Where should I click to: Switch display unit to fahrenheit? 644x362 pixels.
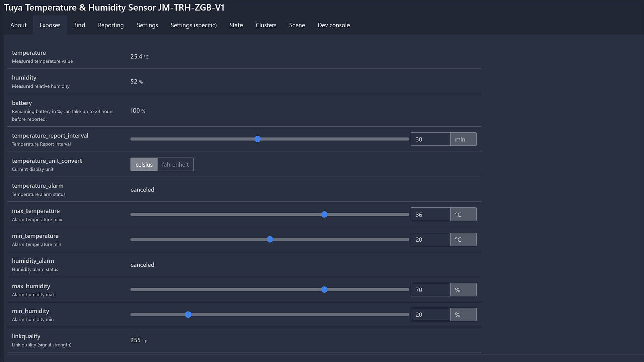(x=175, y=164)
